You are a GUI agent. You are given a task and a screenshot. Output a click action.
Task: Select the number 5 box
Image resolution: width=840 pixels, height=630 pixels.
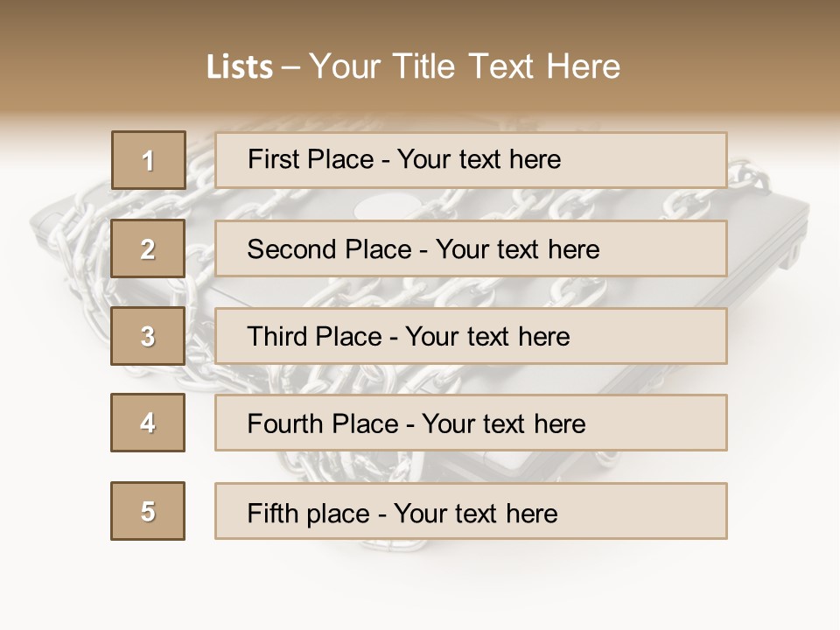(x=149, y=511)
